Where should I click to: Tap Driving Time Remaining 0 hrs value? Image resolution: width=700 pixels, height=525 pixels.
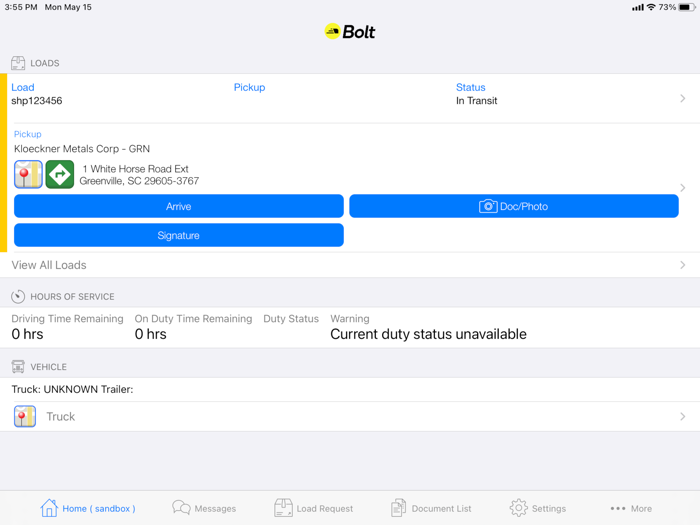pos(27,334)
